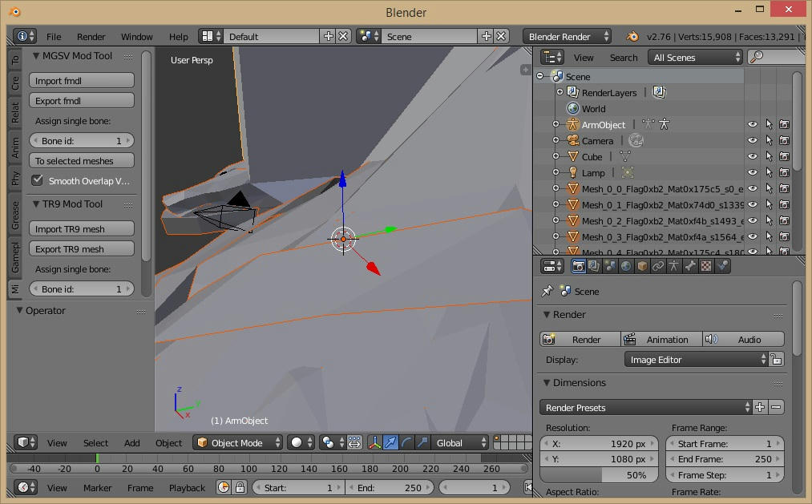Switch to the Bone properties tab
This screenshot has width=812, height=504.
coord(690,266)
